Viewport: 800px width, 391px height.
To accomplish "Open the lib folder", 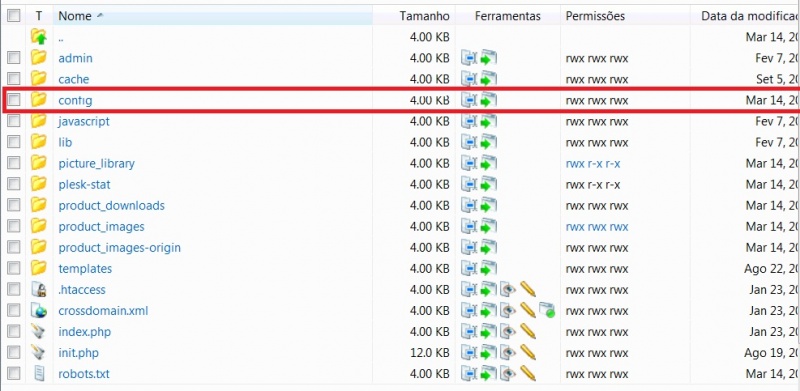I will coord(65,142).
